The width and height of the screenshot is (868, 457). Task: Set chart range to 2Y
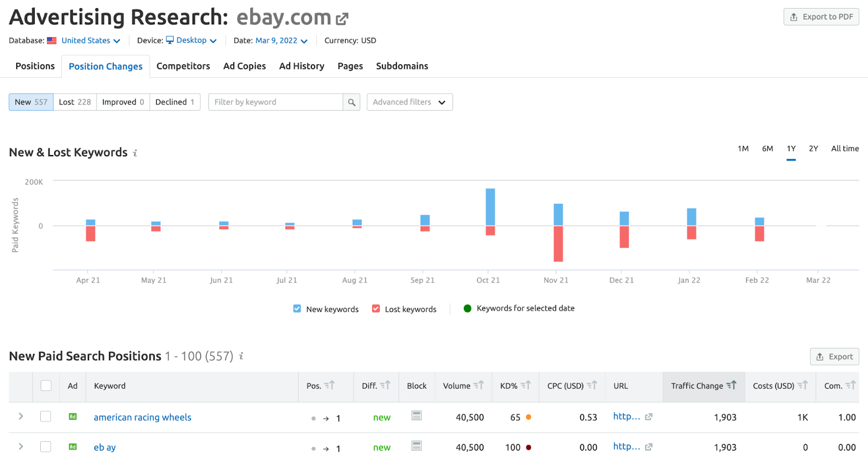point(813,149)
